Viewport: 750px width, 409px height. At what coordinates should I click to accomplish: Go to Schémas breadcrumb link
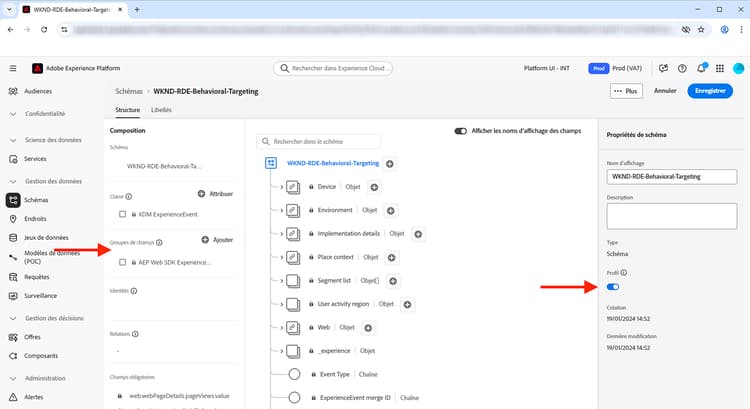[129, 91]
